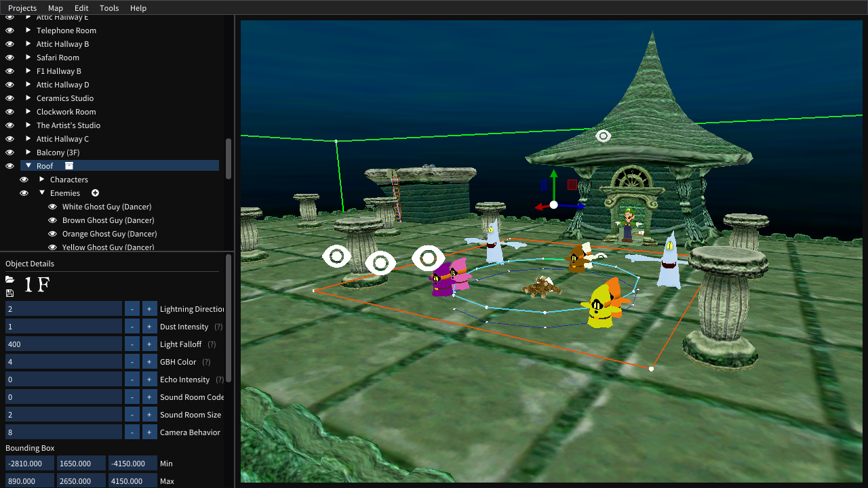This screenshot has height=488, width=868.
Task: Click the archive box icon beside Roof
Action: [x=68, y=166]
